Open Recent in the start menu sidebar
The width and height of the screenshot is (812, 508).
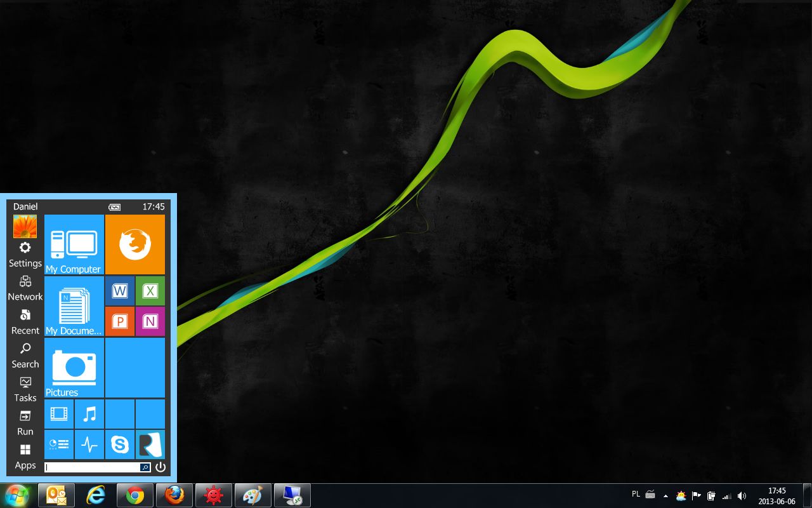(25, 322)
